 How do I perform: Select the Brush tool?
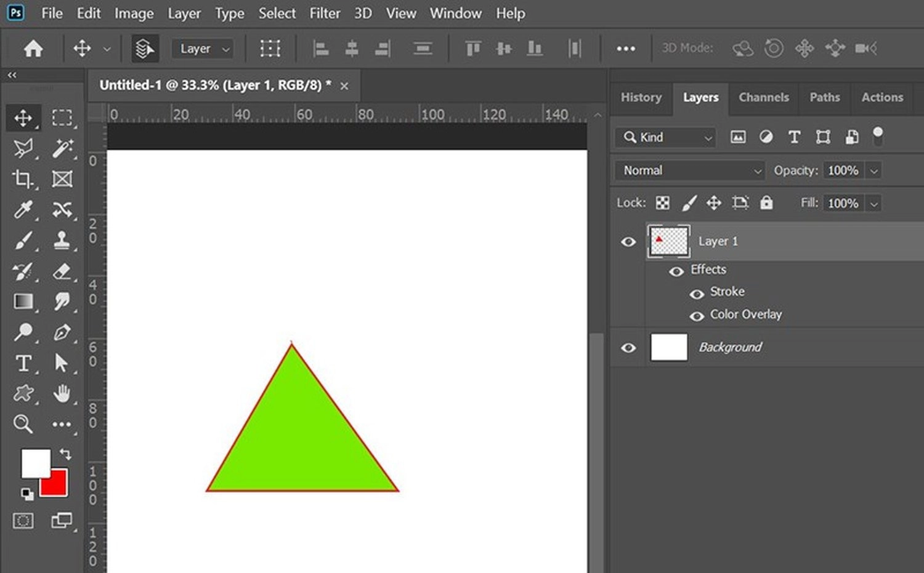point(23,240)
